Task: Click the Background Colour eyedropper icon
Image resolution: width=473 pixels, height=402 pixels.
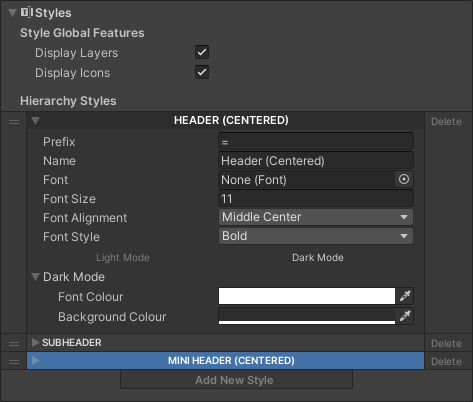Action: 405,316
